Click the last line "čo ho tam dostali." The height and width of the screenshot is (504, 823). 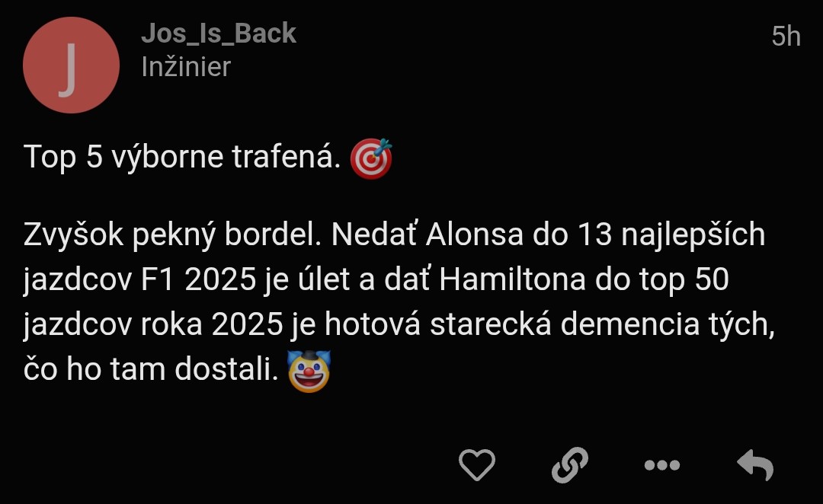tap(151, 369)
